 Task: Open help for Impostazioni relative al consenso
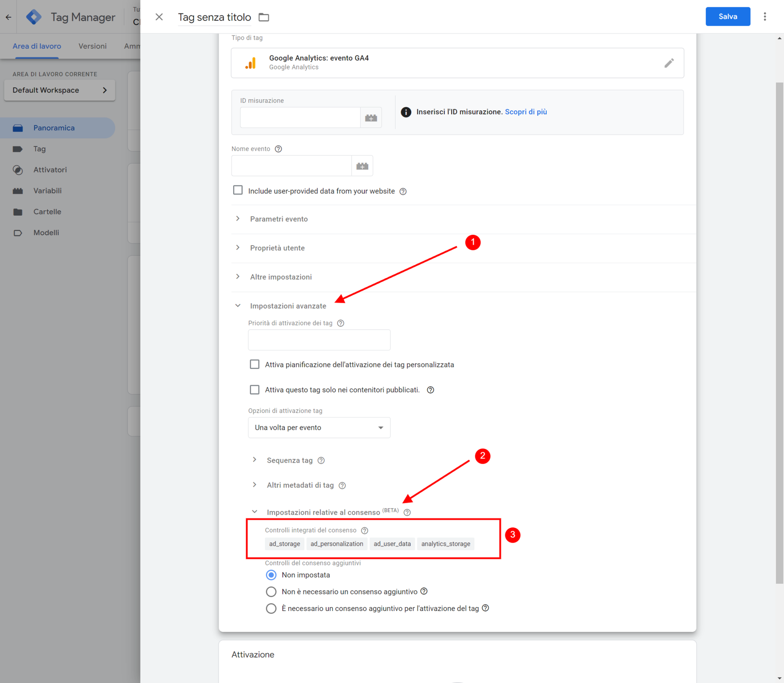coord(407,512)
